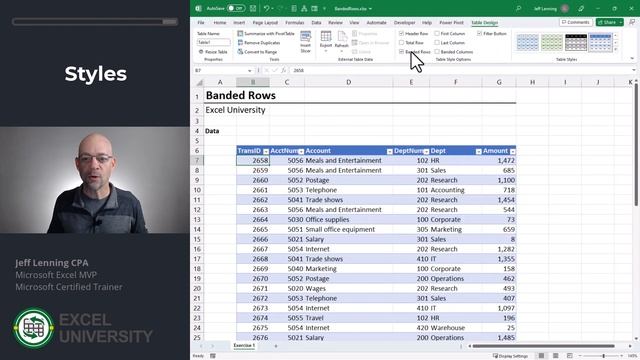Open the Dept column filter dropdown
Viewport: 640px width, 360px height.
(x=478, y=151)
